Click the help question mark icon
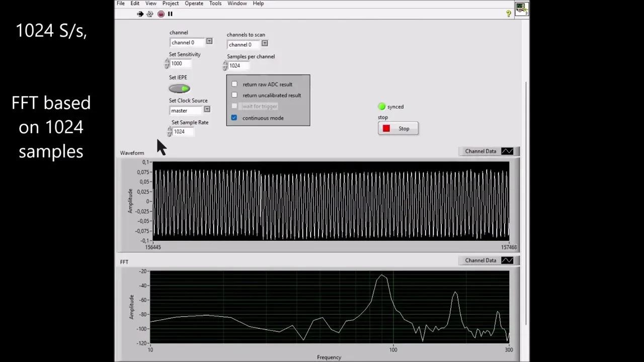Image resolution: width=644 pixels, height=362 pixels. click(508, 14)
